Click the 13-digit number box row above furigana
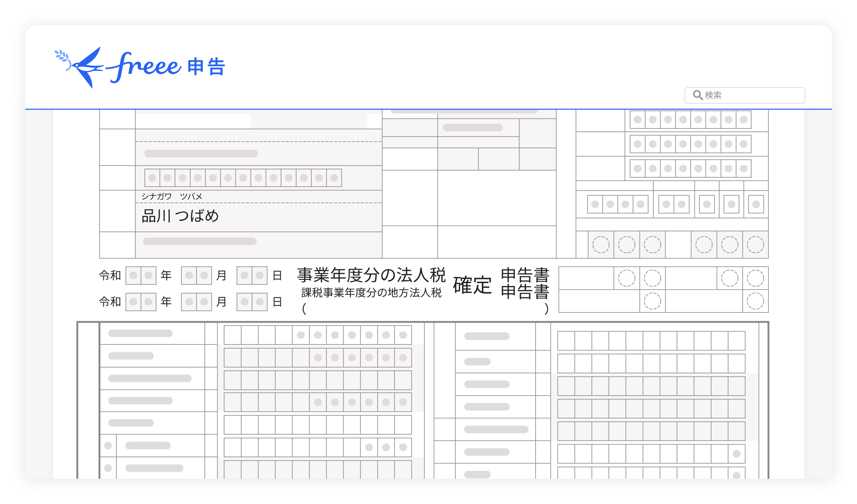Viewport: 857px width, 504px height. click(243, 178)
